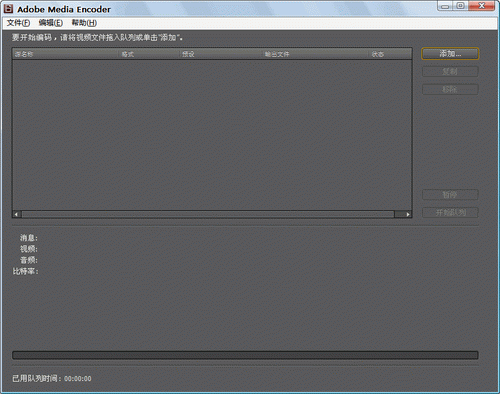Viewport: 500px width, 394px height.
Task: Click the encoding progress bar
Action: (245, 355)
